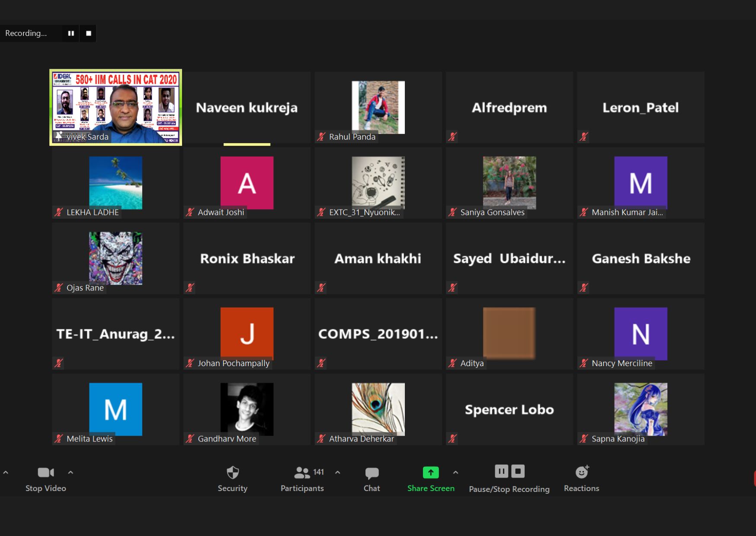756x536 pixels.
Task: Click Manish Kumar Jai's purple M avatar
Action: (641, 182)
